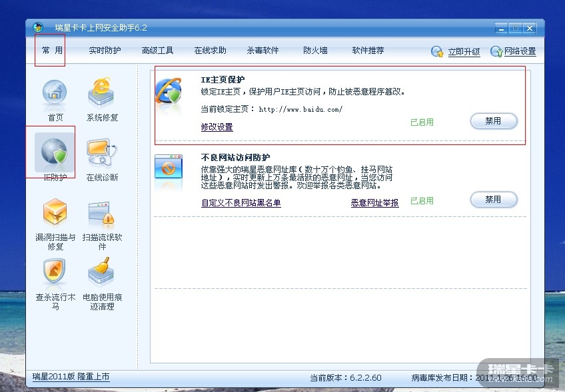
Task: Switch to the 常用 tab
Action: [52, 50]
